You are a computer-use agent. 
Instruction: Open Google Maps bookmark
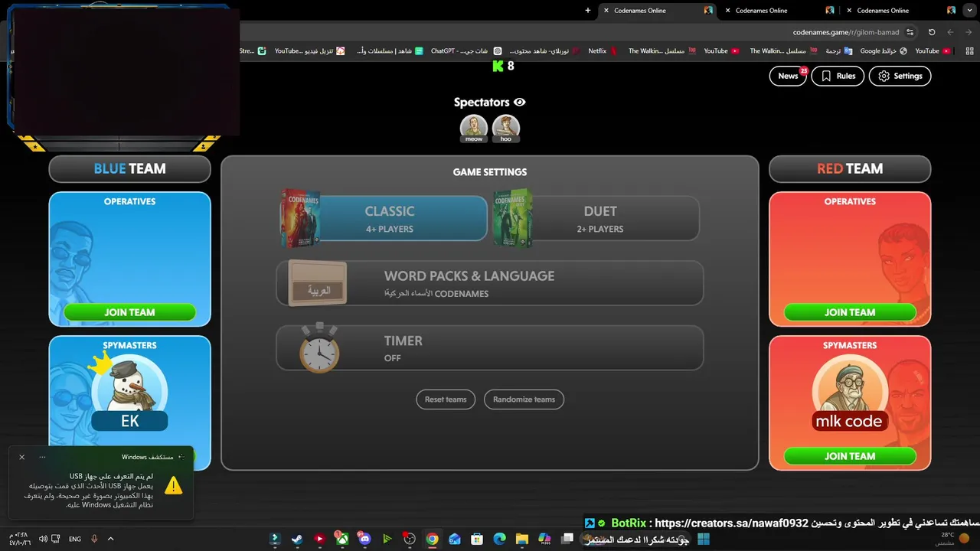(884, 51)
